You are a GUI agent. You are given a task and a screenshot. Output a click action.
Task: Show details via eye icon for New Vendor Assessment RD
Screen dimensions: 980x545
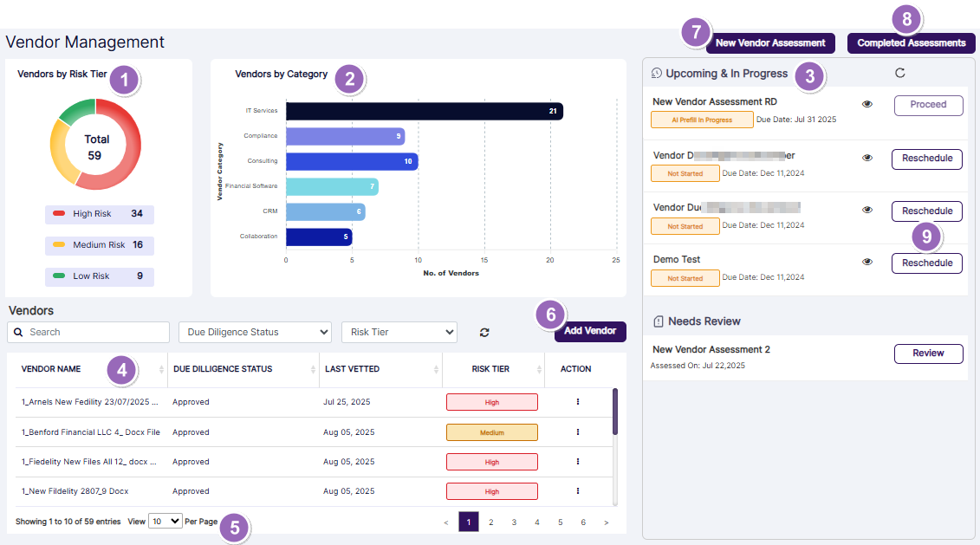point(867,103)
